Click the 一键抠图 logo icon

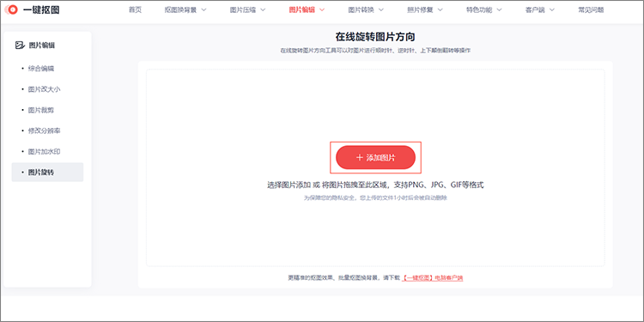click(x=12, y=9)
